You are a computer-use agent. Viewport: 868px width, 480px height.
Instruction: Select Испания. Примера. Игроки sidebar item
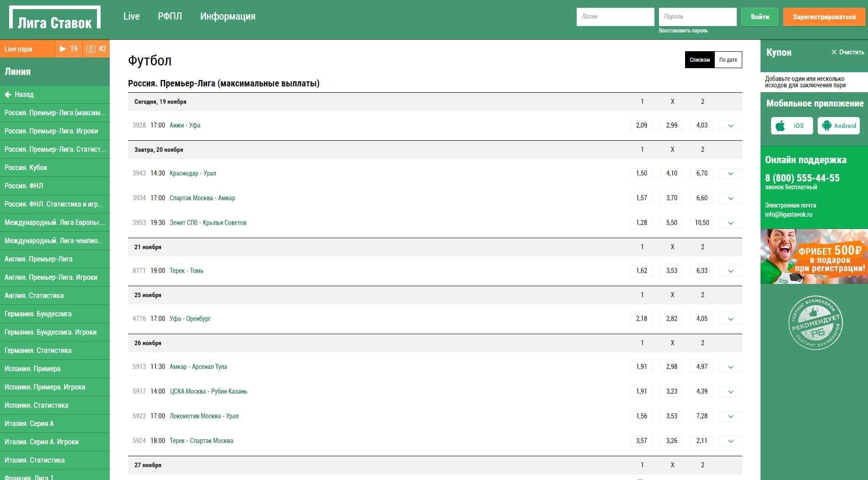point(55,387)
